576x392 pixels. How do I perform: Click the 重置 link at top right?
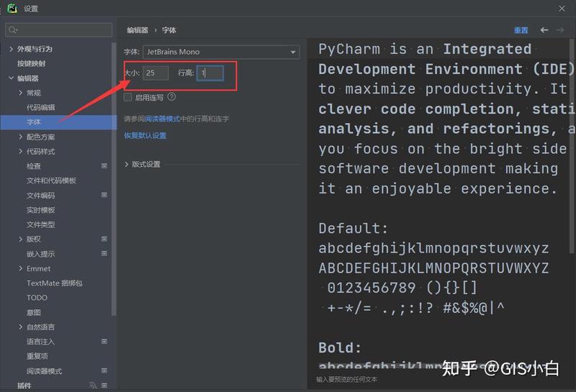point(521,30)
